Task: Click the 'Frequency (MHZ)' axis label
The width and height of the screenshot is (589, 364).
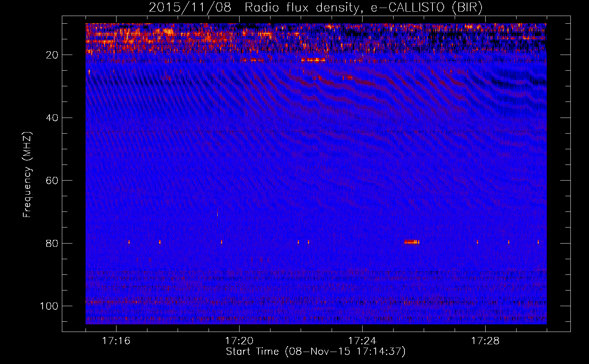Action: 27,175
